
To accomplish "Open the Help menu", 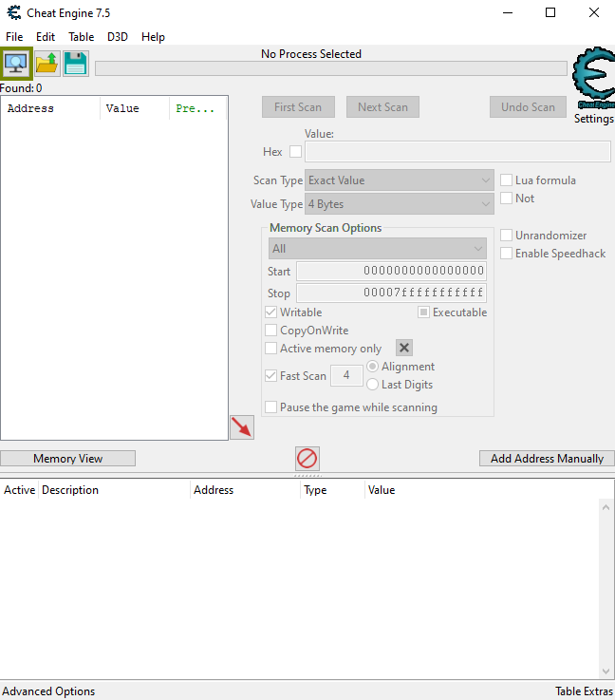I will click(x=153, y=37).
